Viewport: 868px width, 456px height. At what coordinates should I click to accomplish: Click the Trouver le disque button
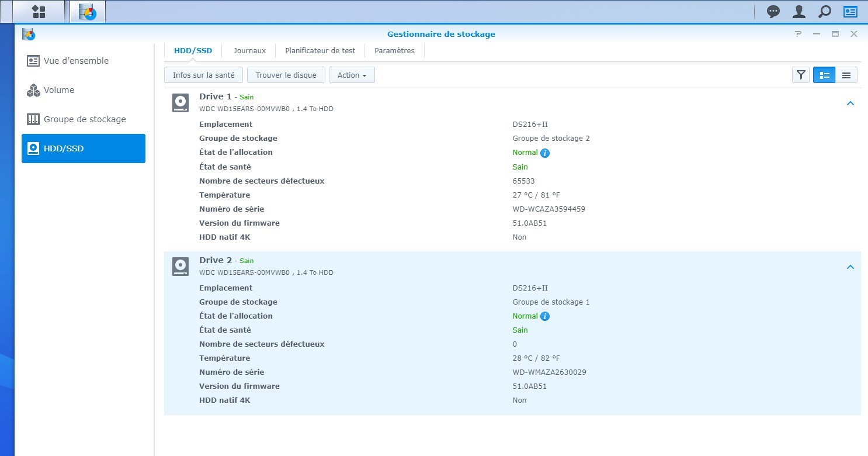(286, 75)
